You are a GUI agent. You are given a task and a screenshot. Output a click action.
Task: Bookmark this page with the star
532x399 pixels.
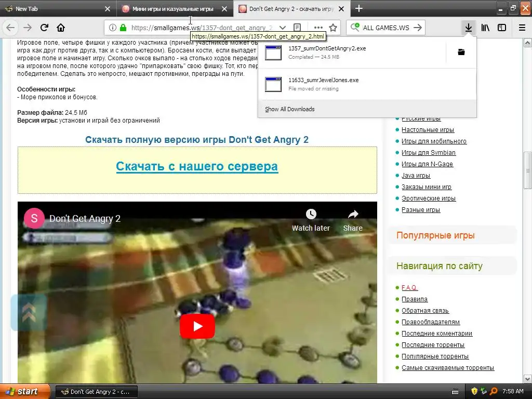pyautogui.click(x=333, y=28)
